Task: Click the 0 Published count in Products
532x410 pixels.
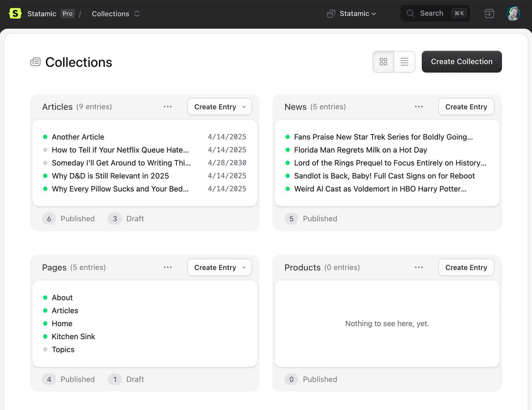Action: 311,379
